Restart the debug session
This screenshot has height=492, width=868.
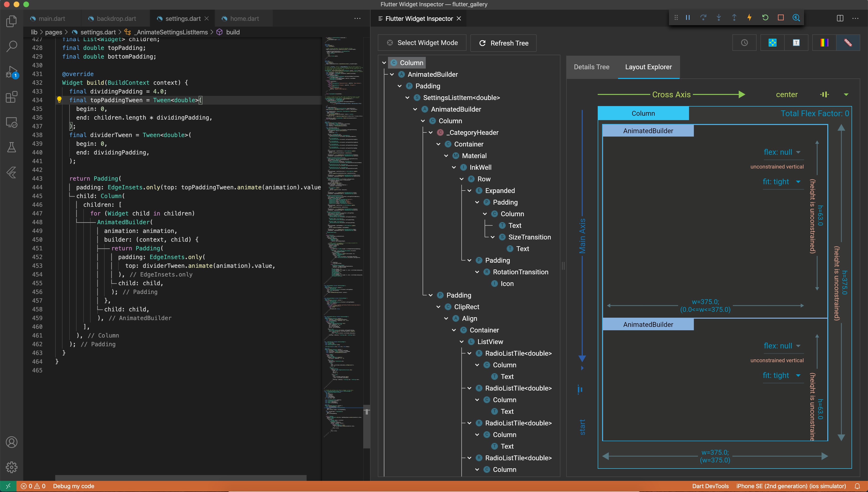(765, 18)
